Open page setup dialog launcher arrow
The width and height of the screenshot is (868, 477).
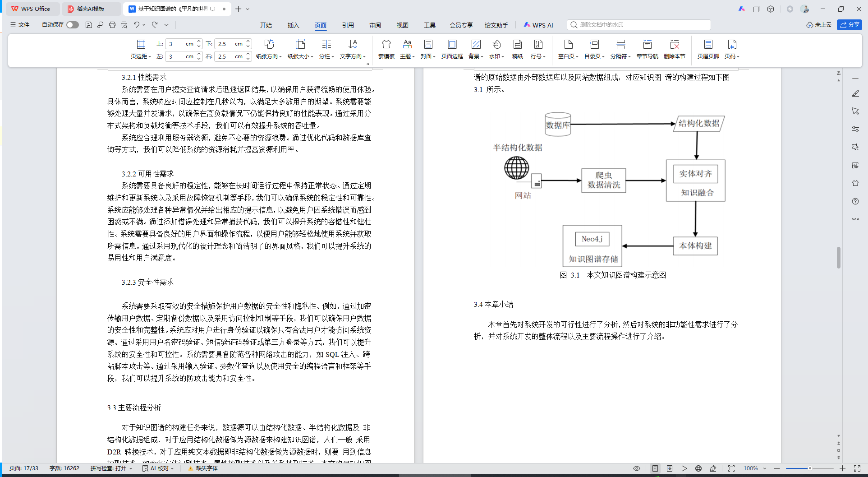point(367,64)
